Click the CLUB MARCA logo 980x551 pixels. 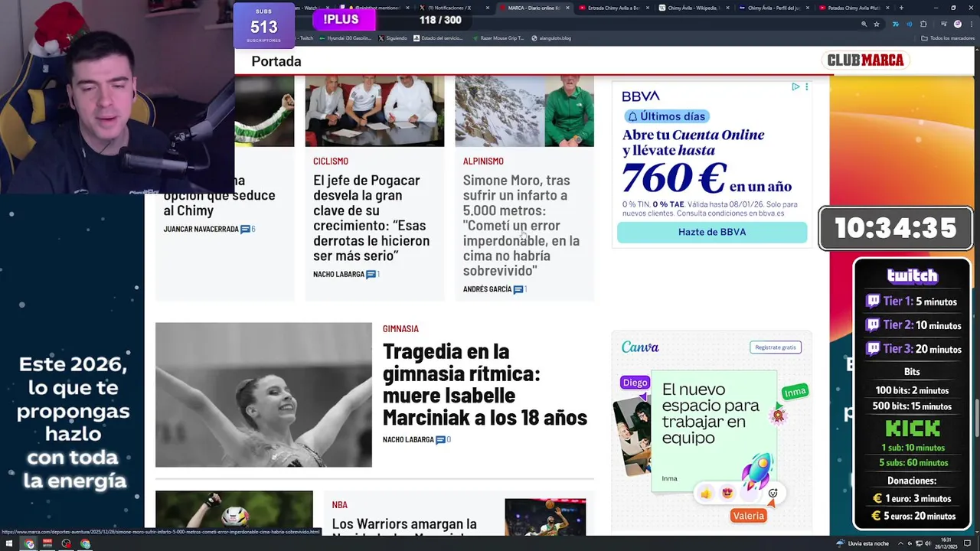(x=865, y=60)
